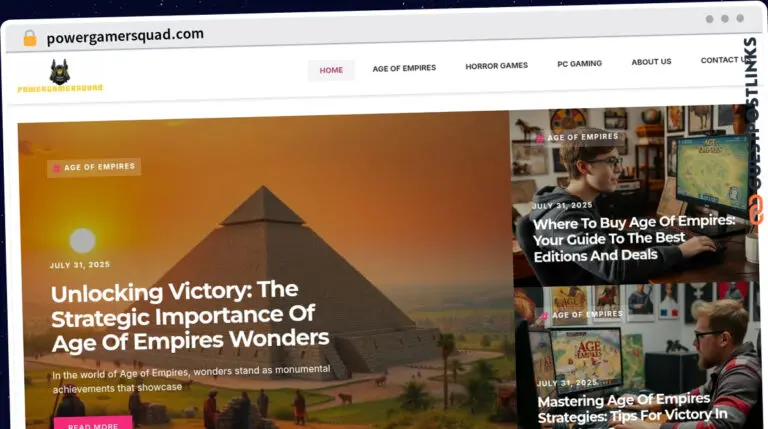Image resolution: width=768 pixels, height=429 pixels.
Task: Click the pink tag icon on buying guide card
Action: (x=540, y=139)
